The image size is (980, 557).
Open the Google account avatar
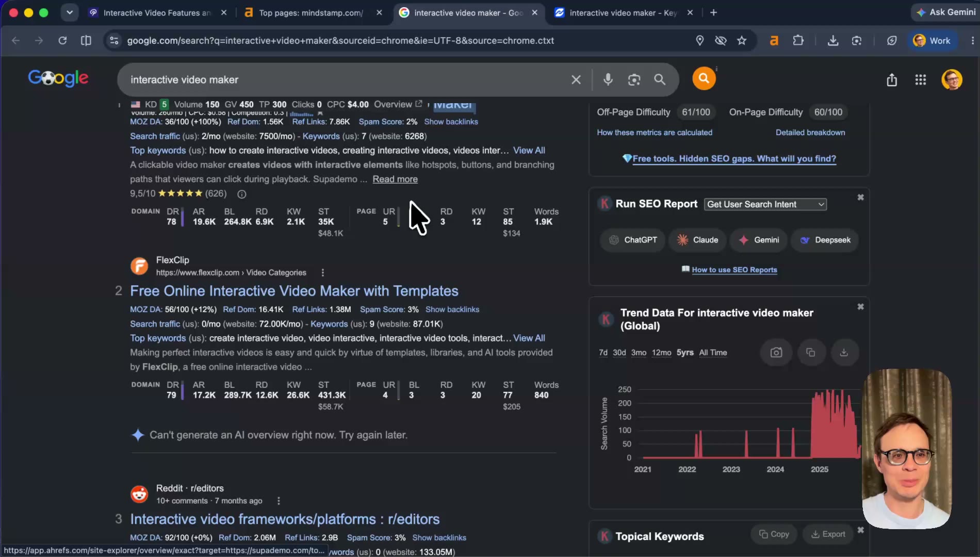pyautogui.click(x=952, y=80)
